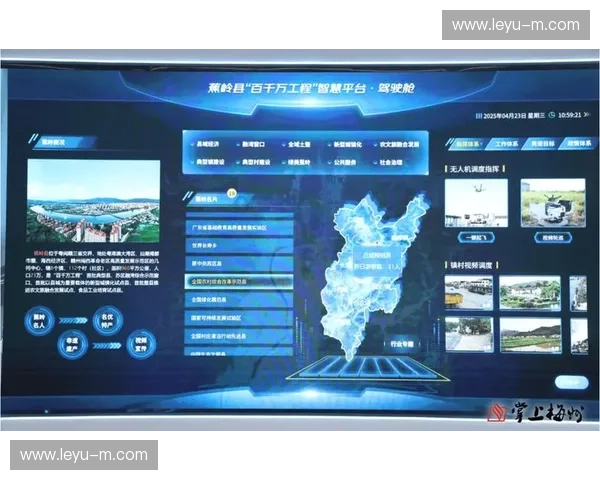Click the clock icon beside the time
The width and height of the screenshot is (600, 480).
point(553,115)
